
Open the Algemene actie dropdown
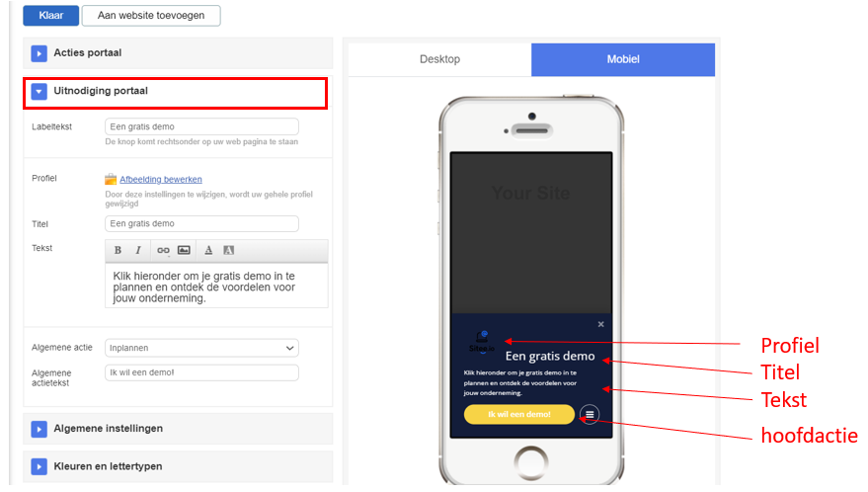[201, 348]
